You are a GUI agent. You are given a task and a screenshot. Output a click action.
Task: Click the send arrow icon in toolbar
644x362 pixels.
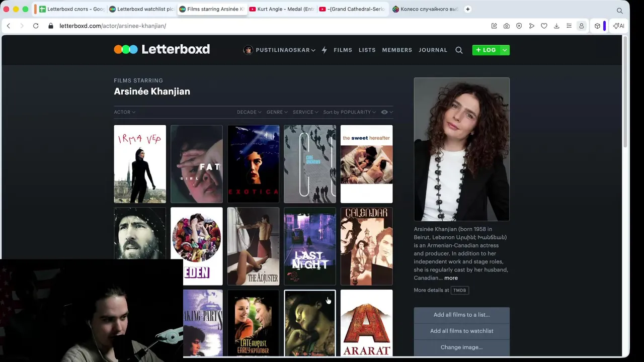pos(532,26)
